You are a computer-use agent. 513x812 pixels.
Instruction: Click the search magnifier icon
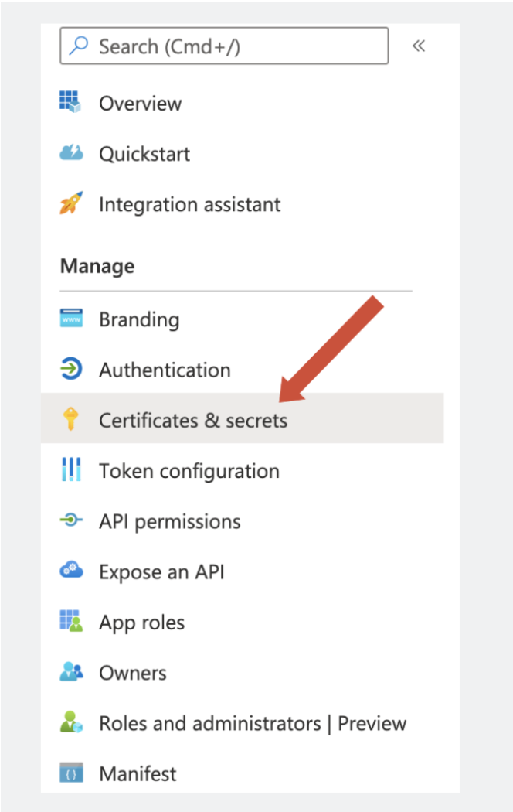[x=79, y=46]
